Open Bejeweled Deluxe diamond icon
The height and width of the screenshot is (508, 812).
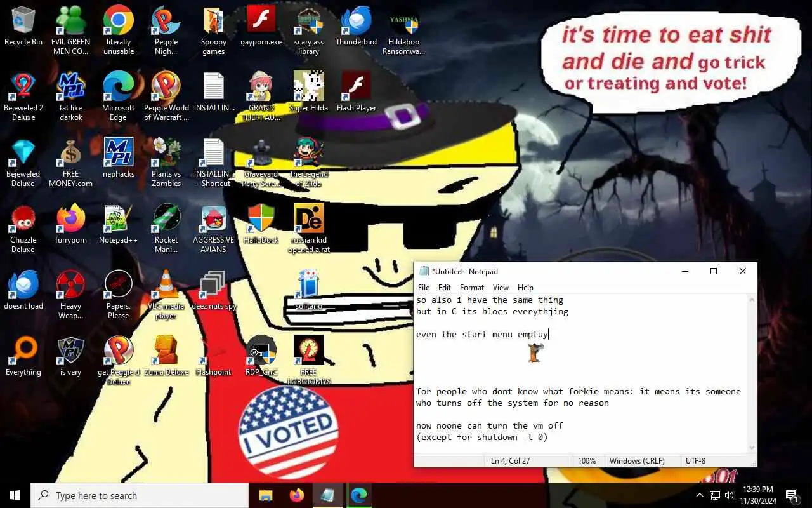(23, 163)
